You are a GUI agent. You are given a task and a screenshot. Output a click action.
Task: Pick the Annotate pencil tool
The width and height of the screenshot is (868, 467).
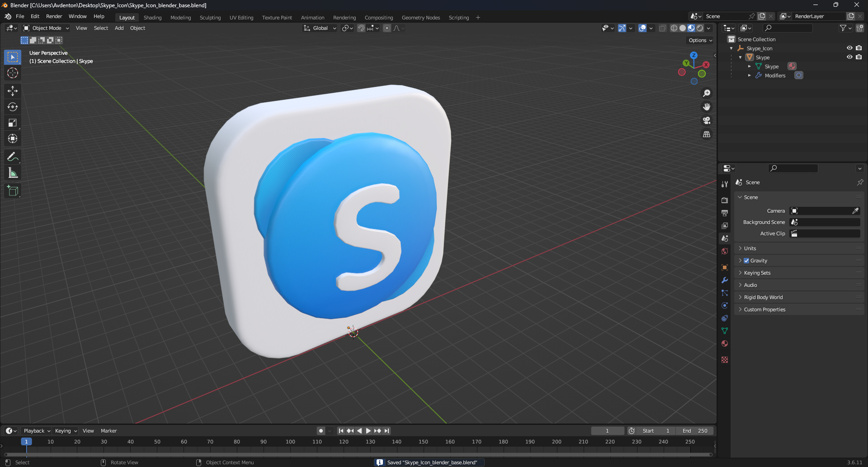click(13, 157)
